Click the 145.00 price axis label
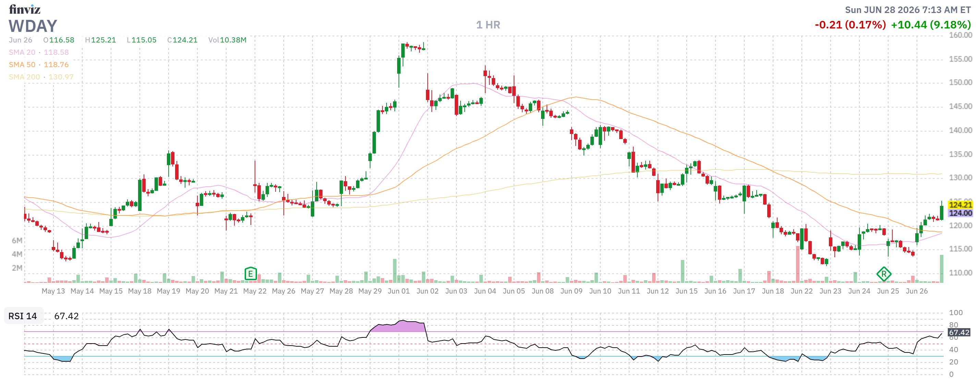 click(x=960, y=106)
